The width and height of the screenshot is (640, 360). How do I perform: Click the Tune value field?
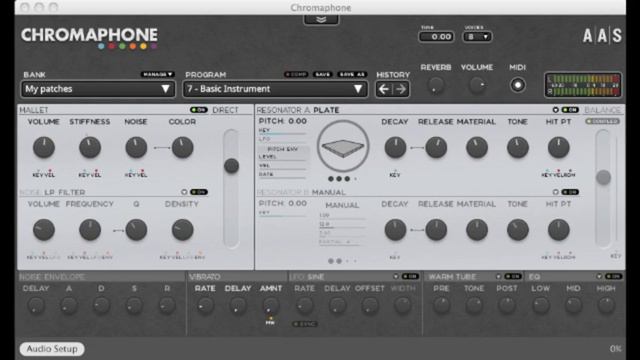pos(436,37)
